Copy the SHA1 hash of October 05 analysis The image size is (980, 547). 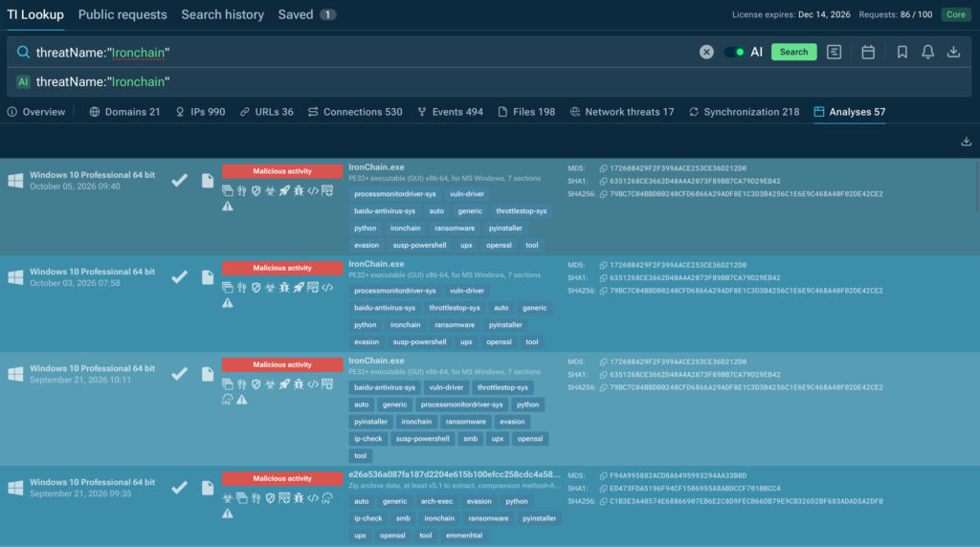603,181
